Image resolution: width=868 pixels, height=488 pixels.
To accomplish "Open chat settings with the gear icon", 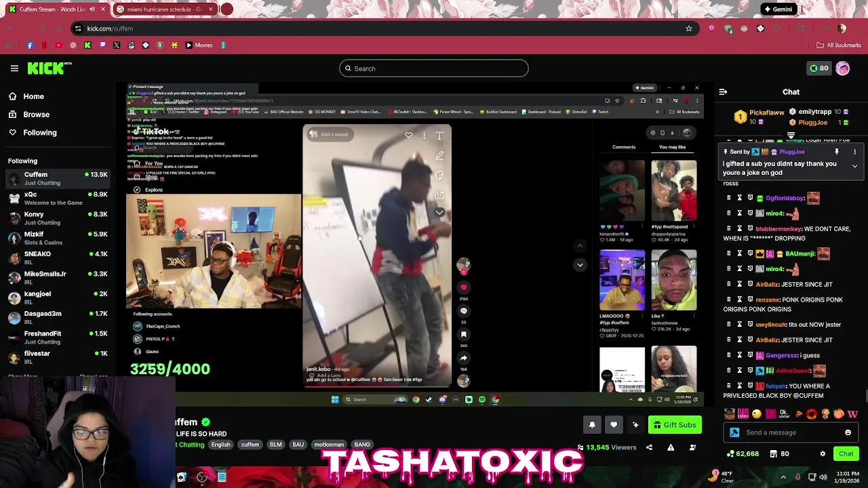I will 823,454.
